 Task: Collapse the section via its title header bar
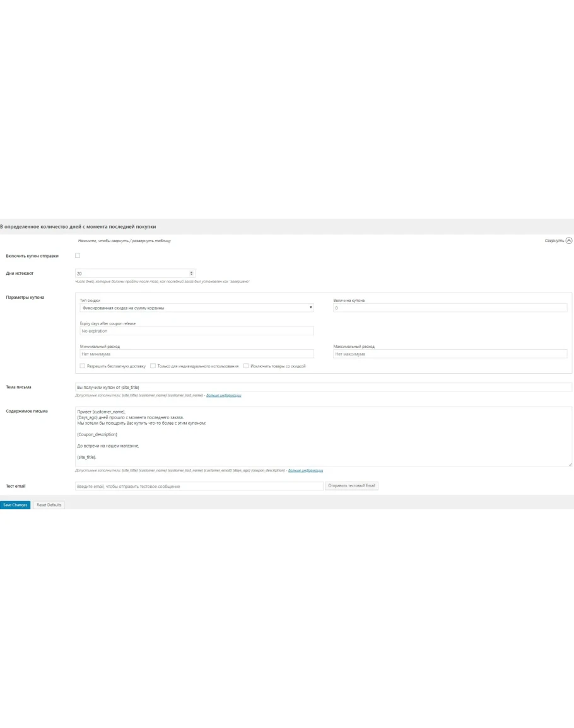coord(252,226)
